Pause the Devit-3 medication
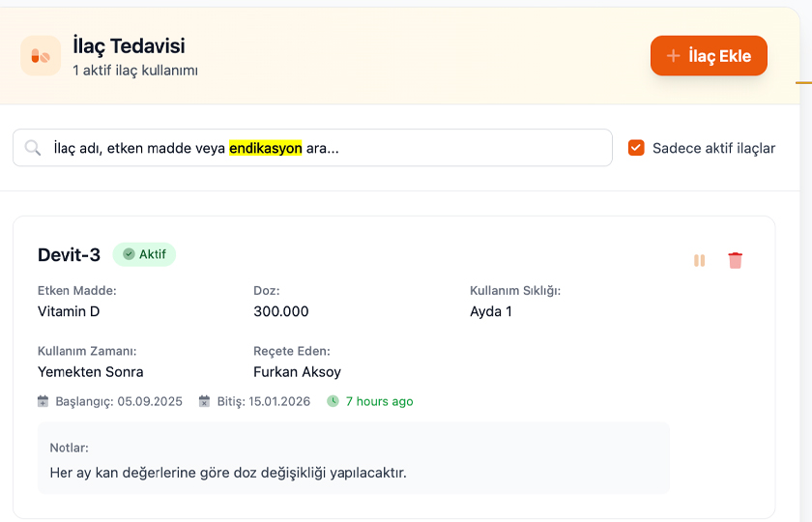This screenshot has width=812, height=522. (x=699, y=260)
